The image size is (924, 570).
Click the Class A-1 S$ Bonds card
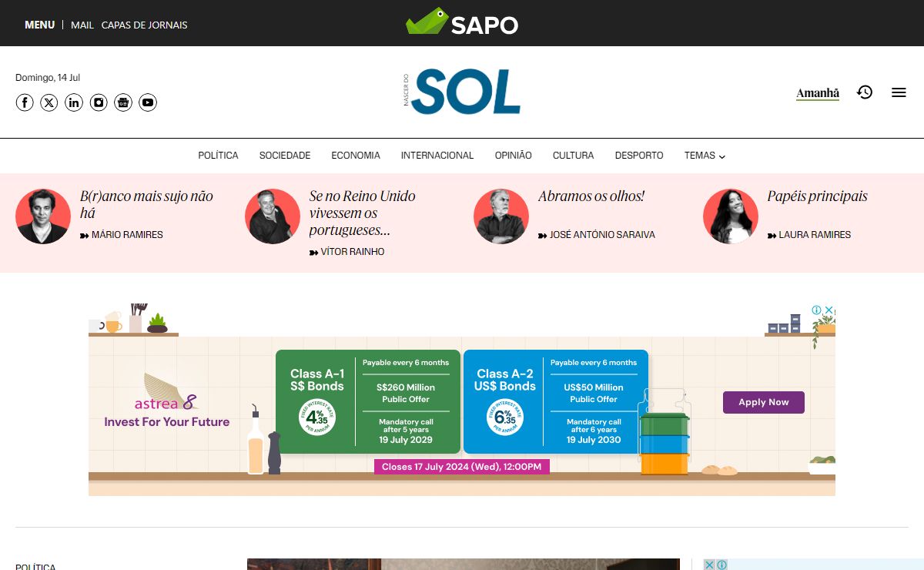point(368,401)
